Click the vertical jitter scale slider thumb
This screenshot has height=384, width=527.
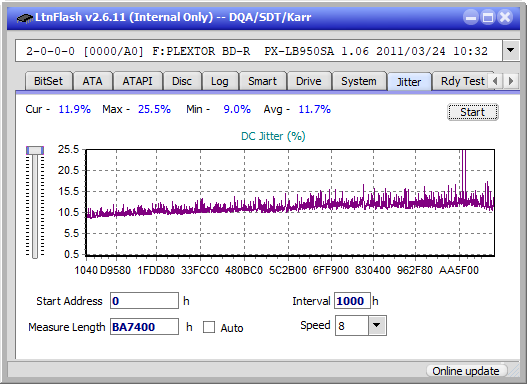click(35, 150)
